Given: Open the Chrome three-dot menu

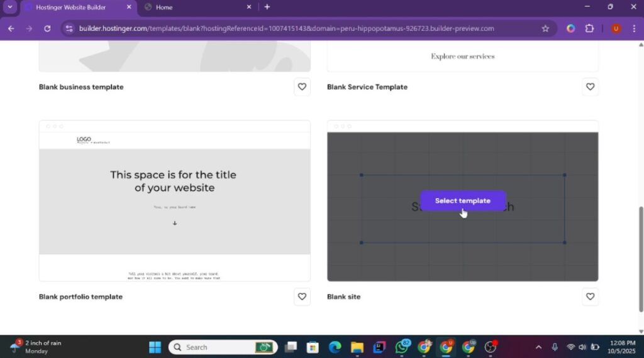Looking at the screenshot, I should 634,28.
